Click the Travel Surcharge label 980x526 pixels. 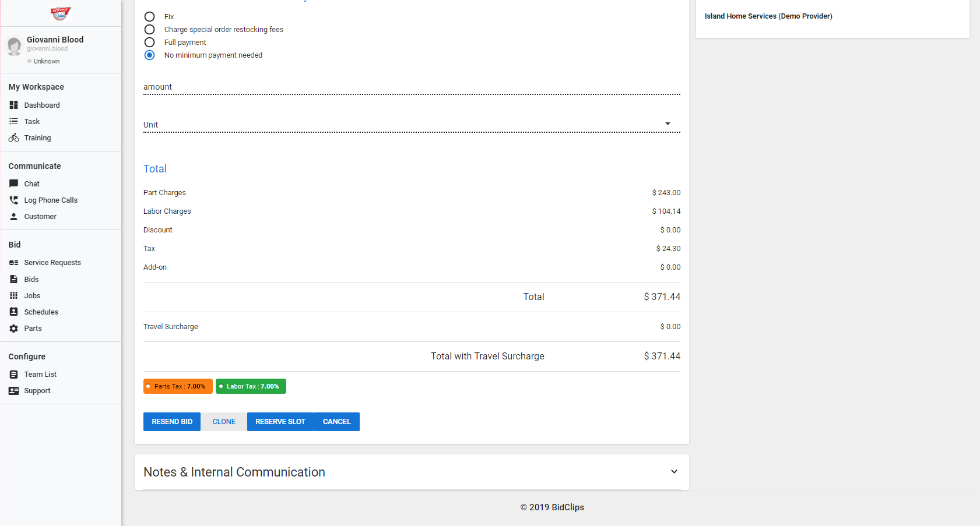coord(171,327)
